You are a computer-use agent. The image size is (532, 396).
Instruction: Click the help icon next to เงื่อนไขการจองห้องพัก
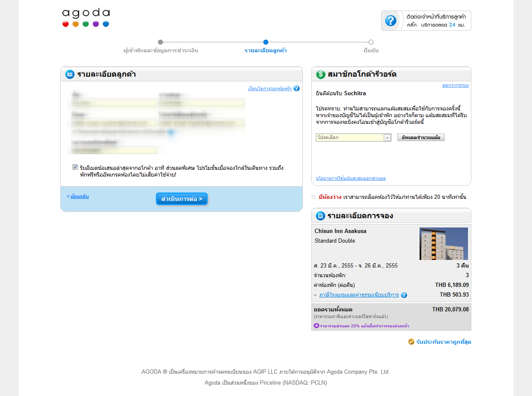pos(297,88)
